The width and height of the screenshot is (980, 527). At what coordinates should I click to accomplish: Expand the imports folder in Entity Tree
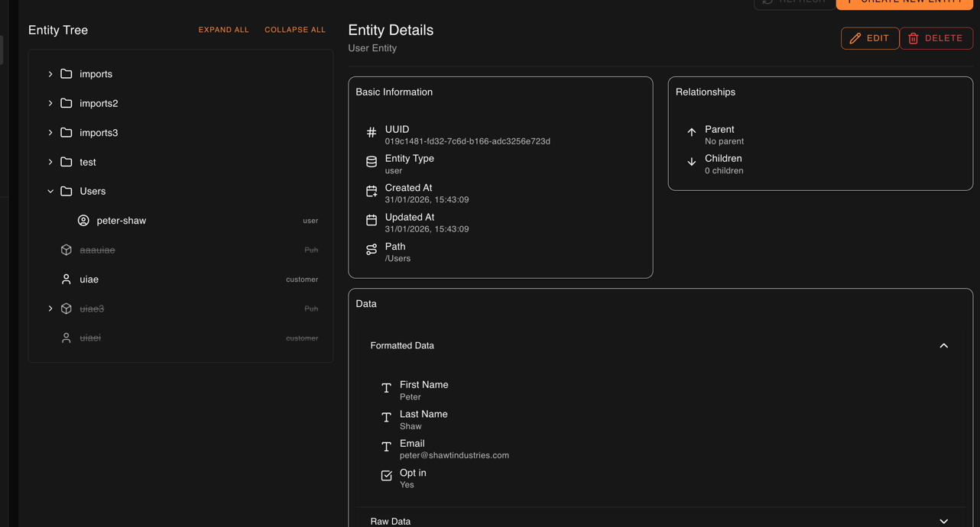[x=50, y=73]
